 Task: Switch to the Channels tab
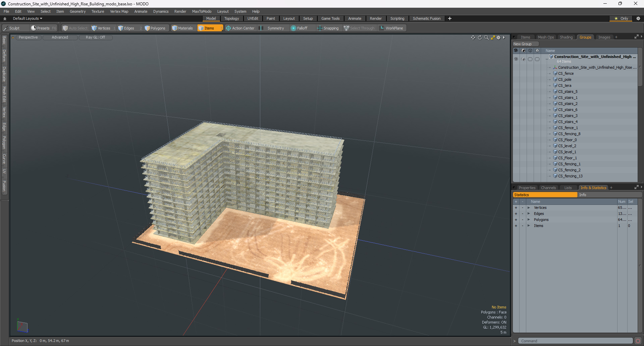548,188
